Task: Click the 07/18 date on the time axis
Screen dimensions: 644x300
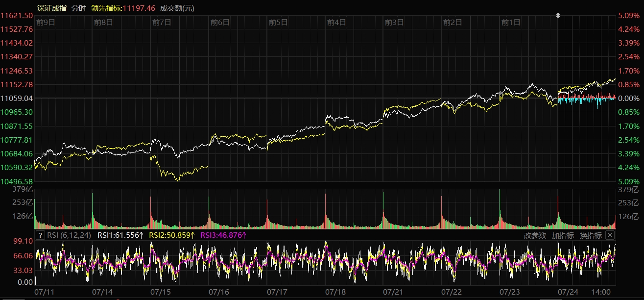Action: (335, 291)
